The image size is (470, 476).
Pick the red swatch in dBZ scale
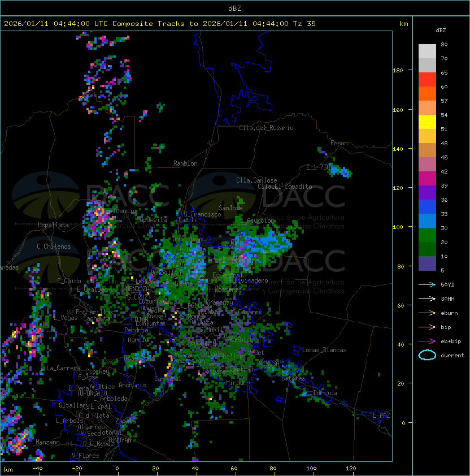tap(427, 80)
